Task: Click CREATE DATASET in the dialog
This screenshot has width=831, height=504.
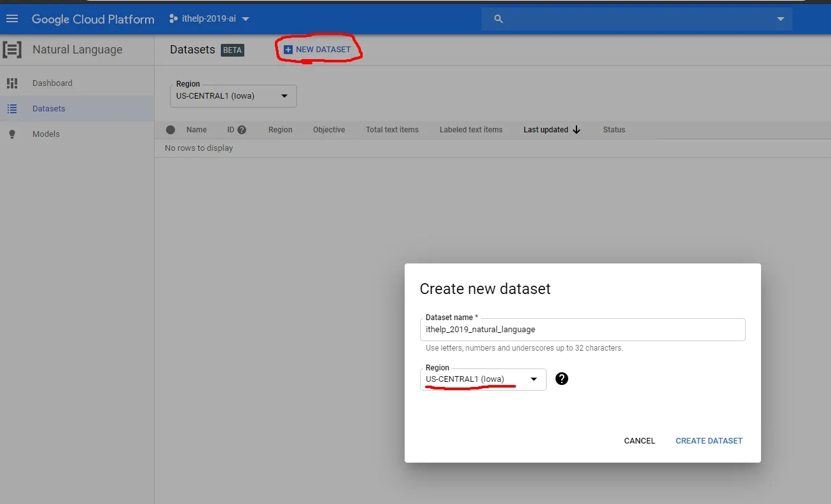Action: click(x=709, y=441)
